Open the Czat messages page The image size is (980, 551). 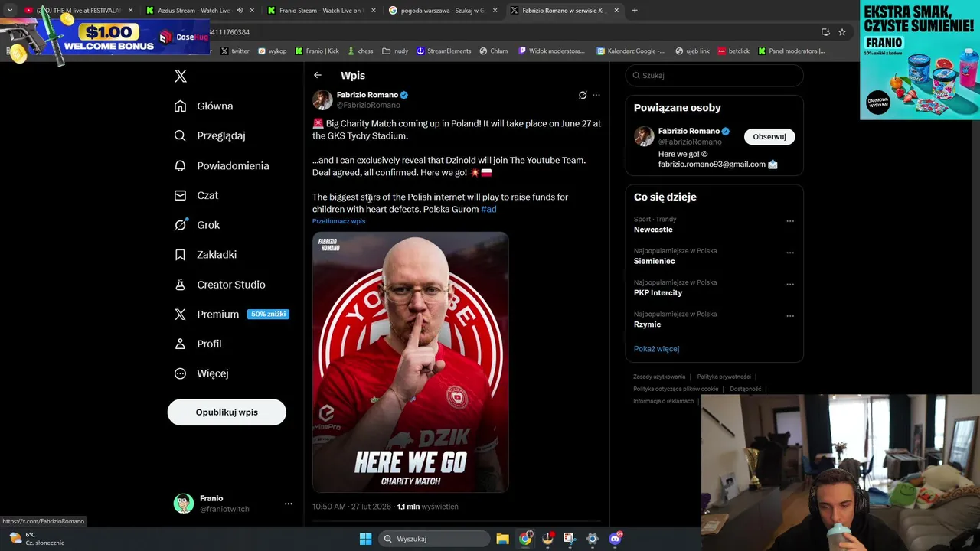pyautogui.click(x=196, y=195)
